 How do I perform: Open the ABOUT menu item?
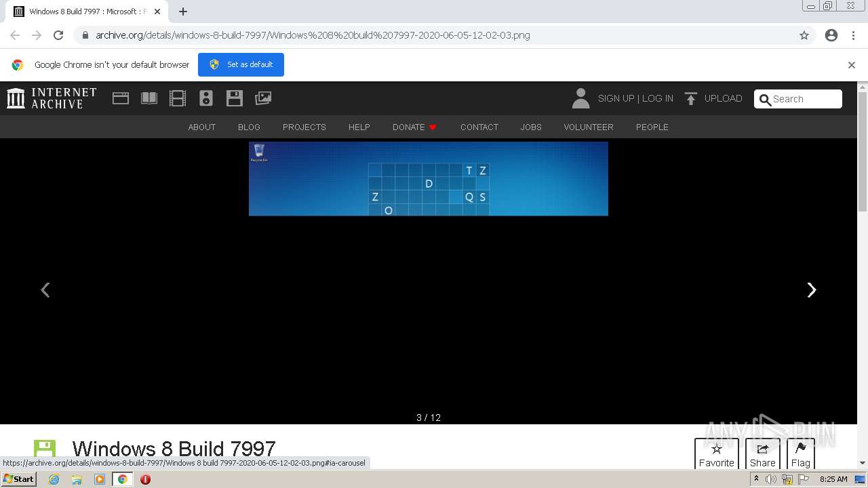(x=202, y=127)
